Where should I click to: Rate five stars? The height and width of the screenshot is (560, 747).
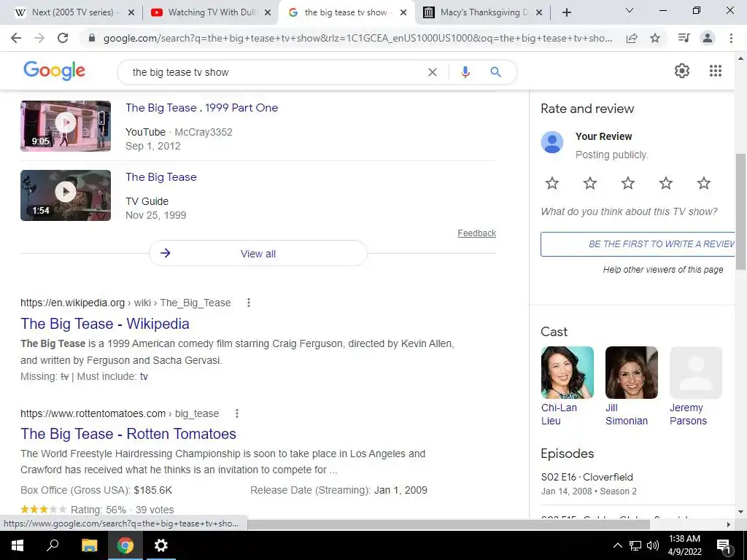click(704, 183)
